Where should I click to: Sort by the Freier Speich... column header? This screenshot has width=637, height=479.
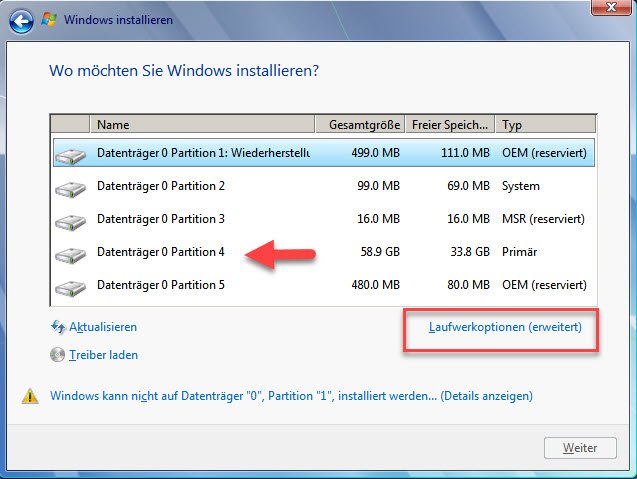coord(450,124)
